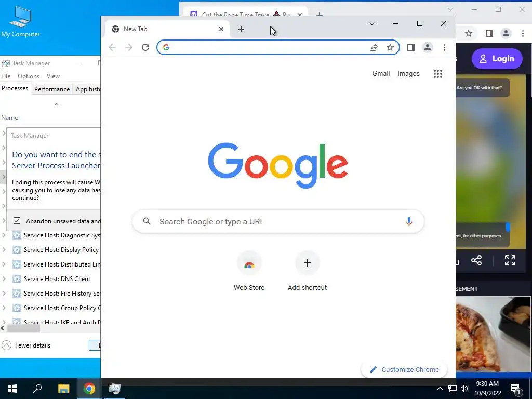Show hidden tray icons chevron

point(440,389)
